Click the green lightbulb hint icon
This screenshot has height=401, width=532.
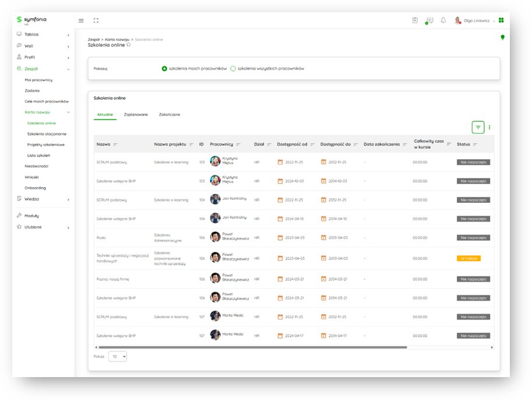502,37
